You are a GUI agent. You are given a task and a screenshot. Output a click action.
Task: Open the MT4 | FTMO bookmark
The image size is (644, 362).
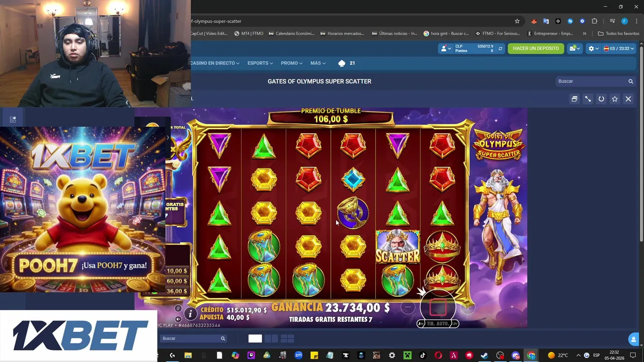pos(249,34)
